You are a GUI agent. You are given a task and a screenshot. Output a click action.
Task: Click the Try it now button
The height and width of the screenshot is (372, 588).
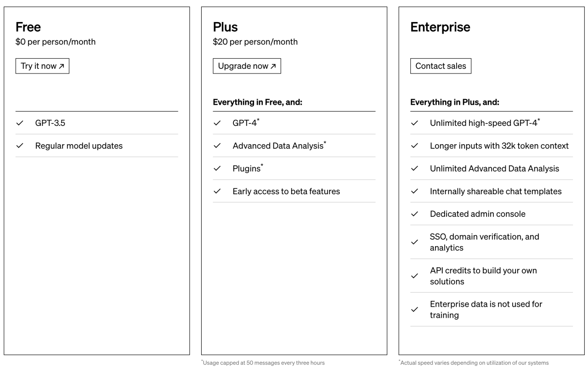click(42, 66)
